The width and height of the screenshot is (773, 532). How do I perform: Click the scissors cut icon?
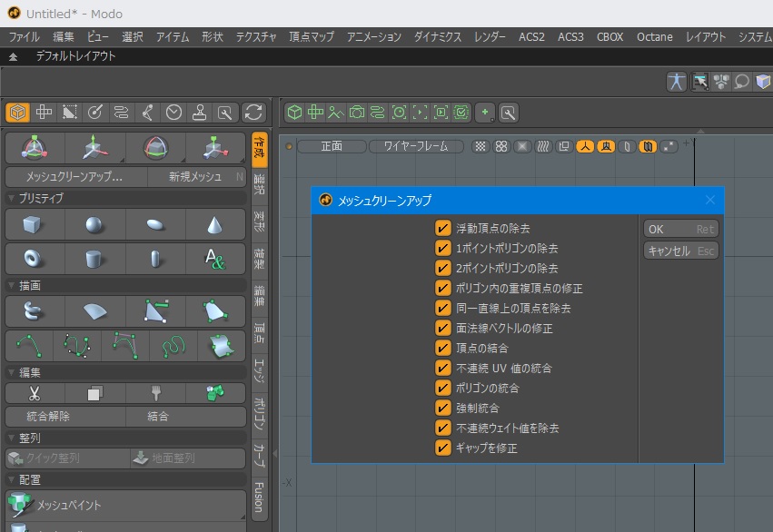tap(34, 394)
